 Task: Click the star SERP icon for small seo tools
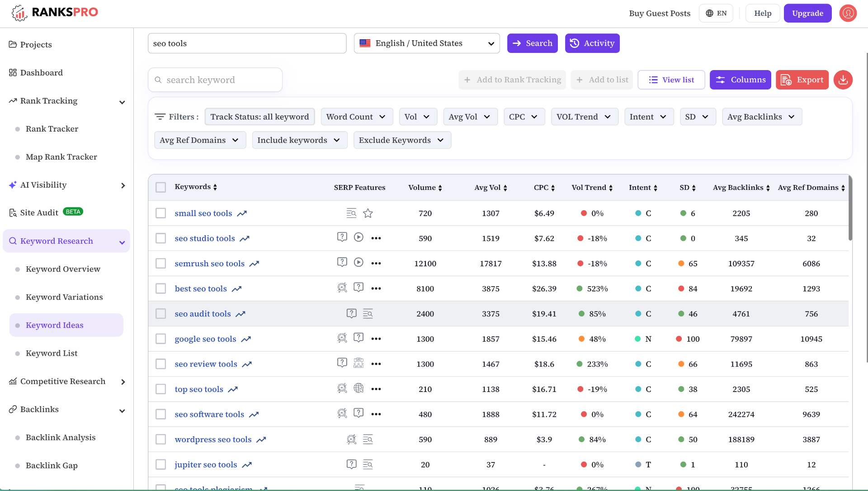tap(368, 213)
